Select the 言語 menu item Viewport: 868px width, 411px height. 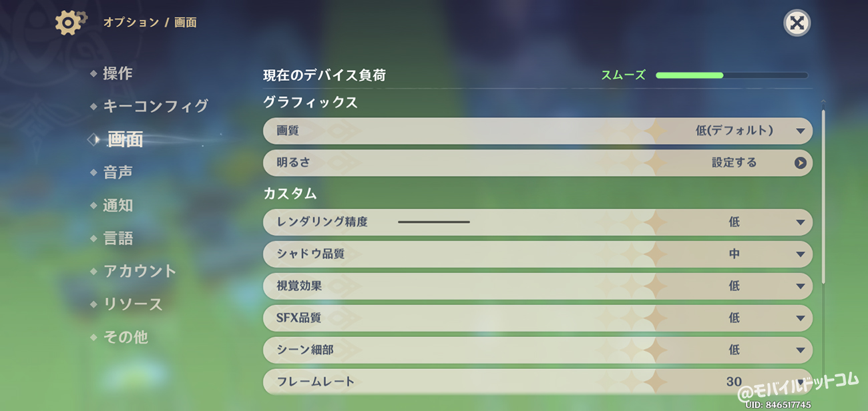pos(118,238)
